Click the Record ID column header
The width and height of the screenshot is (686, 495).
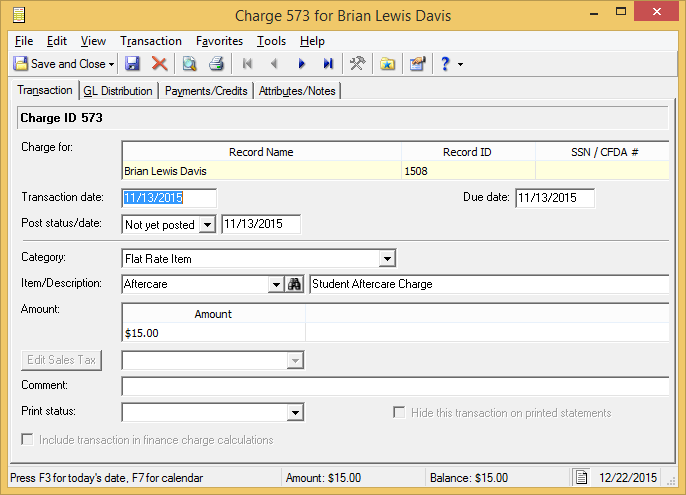point(468,152)
